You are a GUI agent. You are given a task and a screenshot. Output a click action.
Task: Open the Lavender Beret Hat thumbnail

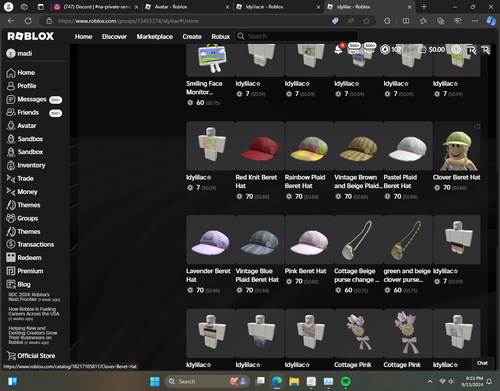pos(211,240)
